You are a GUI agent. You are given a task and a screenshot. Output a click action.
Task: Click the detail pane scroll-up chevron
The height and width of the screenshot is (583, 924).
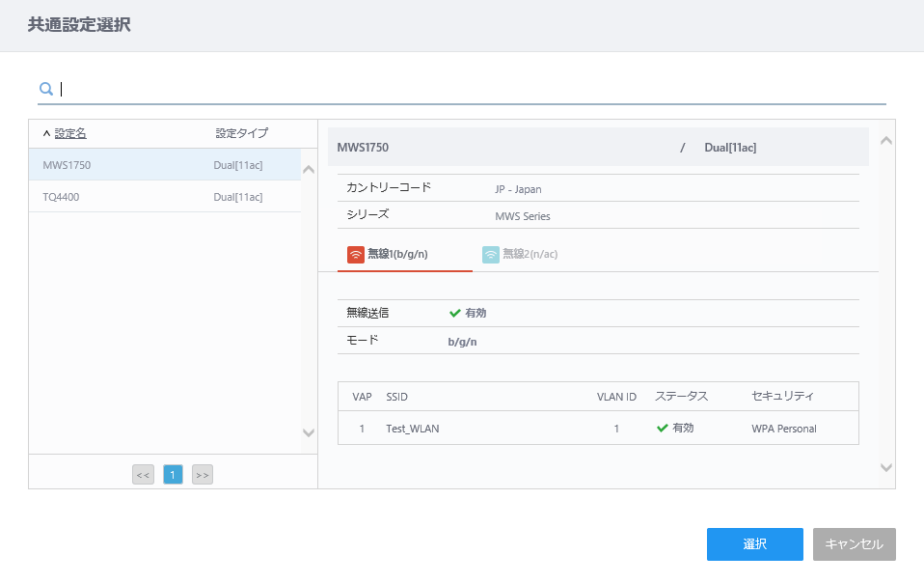(885, 141)
